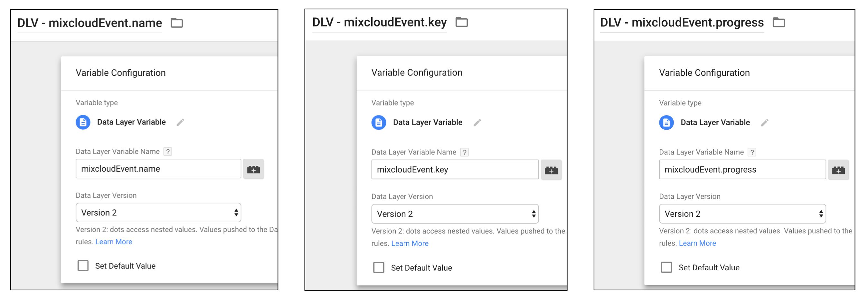Click the help question mark in mixcloudEvent.name panel
Image resolution: width=868 pixels, height=300 pixels.
coord(167,152)
